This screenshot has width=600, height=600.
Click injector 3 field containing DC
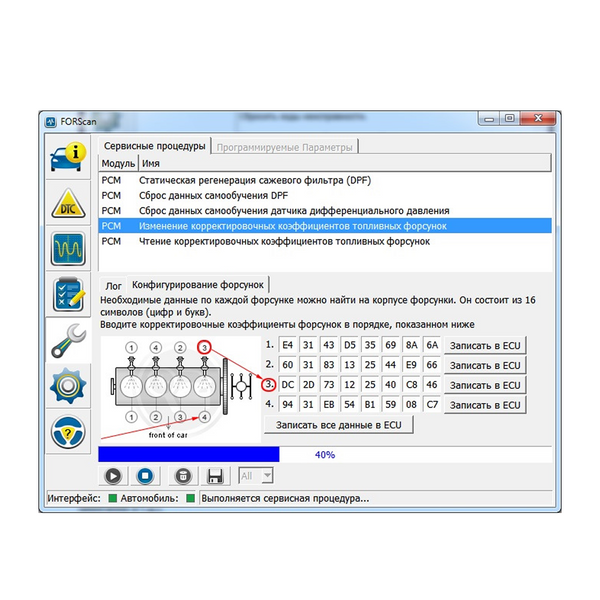[x=288, y=385]
